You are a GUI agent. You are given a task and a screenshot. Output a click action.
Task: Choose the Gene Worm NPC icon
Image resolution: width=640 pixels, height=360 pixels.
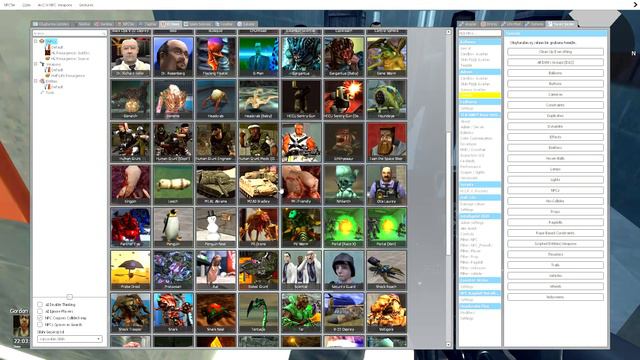(387, 57)
